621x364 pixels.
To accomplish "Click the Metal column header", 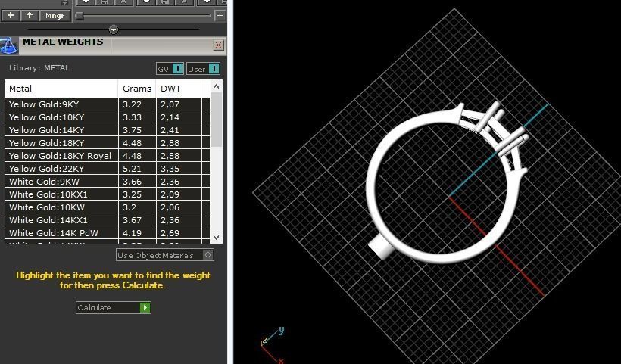I will [x=61, y=89].
